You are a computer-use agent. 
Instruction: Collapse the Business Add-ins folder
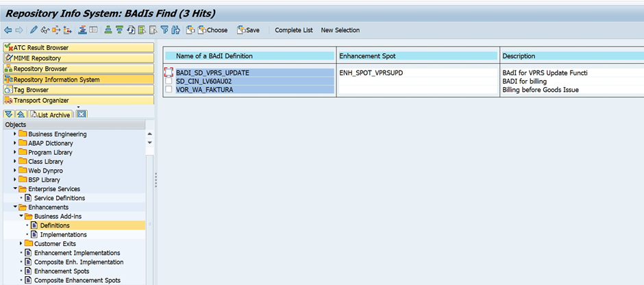[21, 216]
